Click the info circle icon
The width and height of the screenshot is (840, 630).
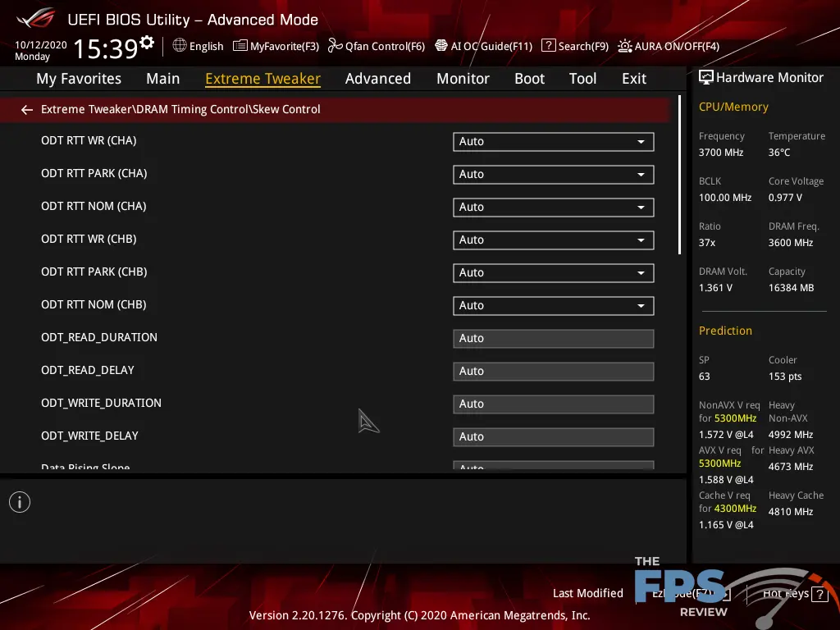point(20,502)
